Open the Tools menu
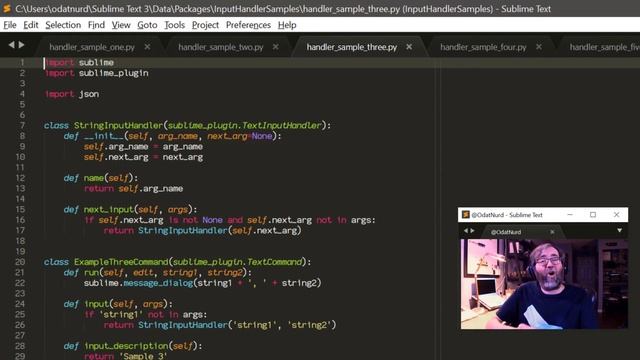Viewport: 640px width, 360px height. [174, 25]
